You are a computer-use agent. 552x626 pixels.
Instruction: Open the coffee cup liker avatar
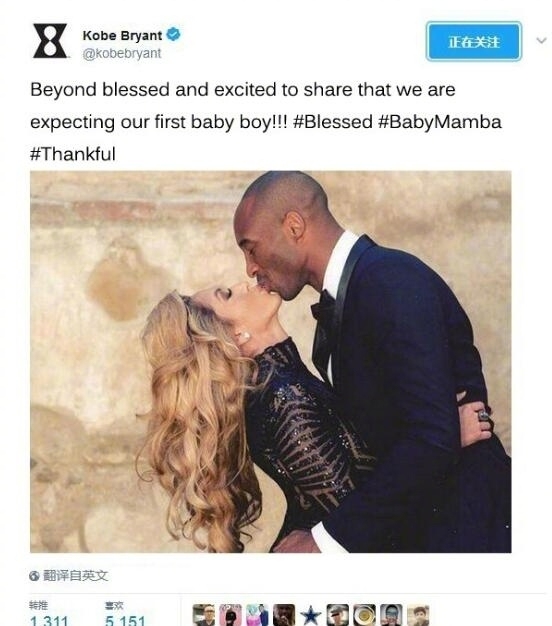(x=364, y=615)
